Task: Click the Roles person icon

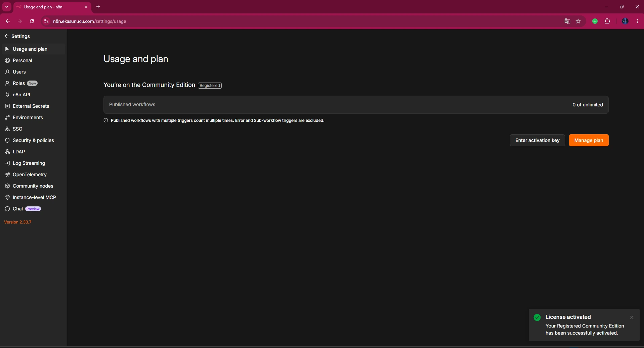Action: click(x=7, y=83)
